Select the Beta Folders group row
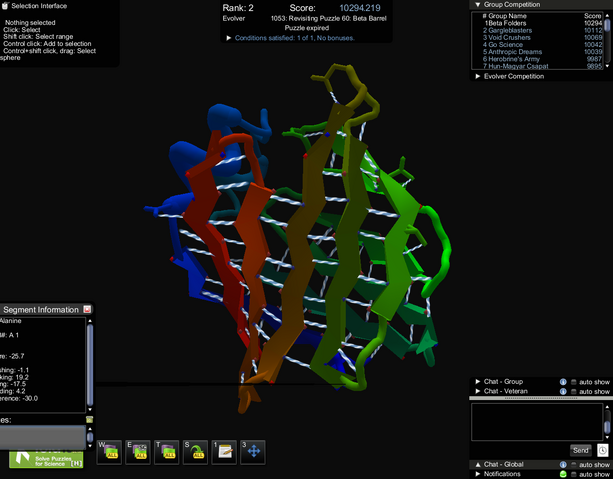The height and width of the screenshot is (479, 613). pos(538,23)
